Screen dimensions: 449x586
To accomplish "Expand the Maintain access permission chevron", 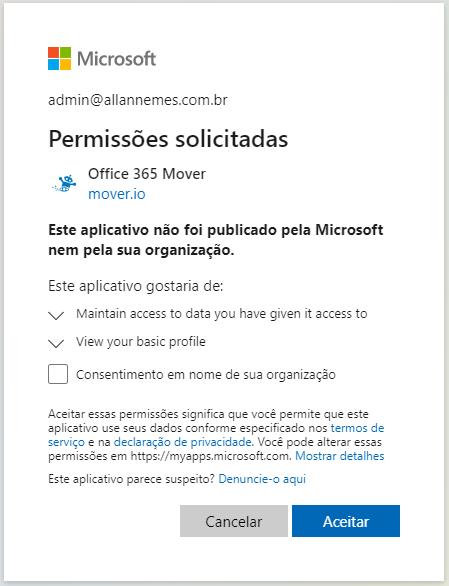I will (x=56, y=315).
